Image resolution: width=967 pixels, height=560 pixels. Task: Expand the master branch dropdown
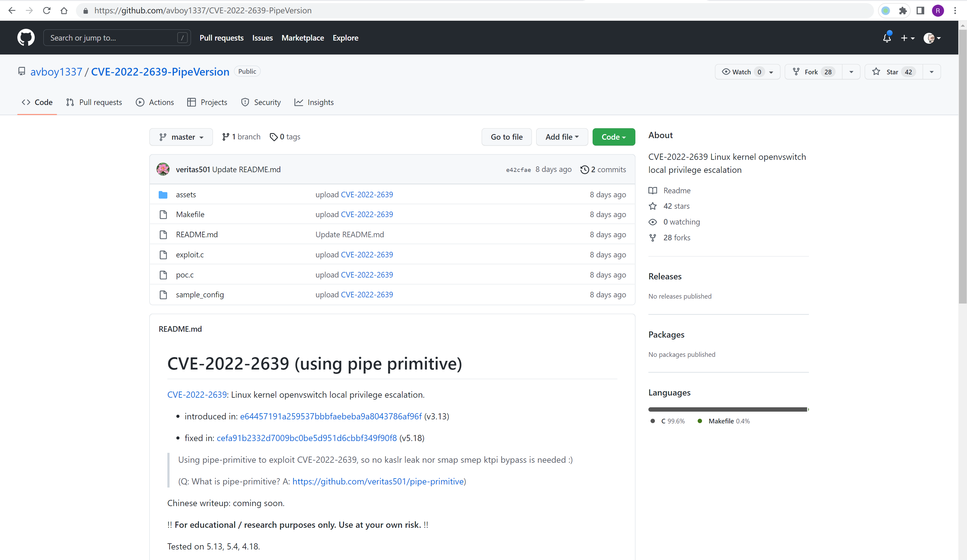click(x=181, y=137)
